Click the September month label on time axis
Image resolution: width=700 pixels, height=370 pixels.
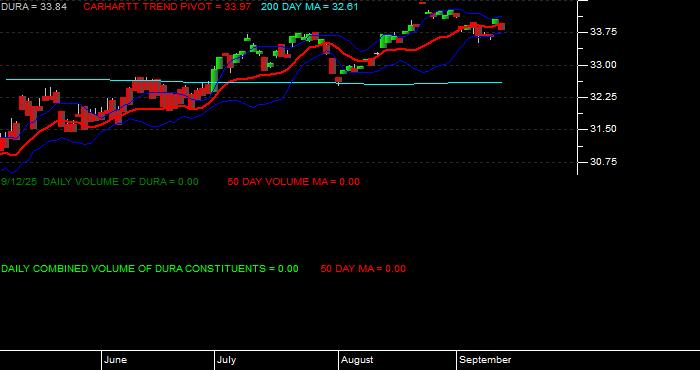click(x=485, y=360)
